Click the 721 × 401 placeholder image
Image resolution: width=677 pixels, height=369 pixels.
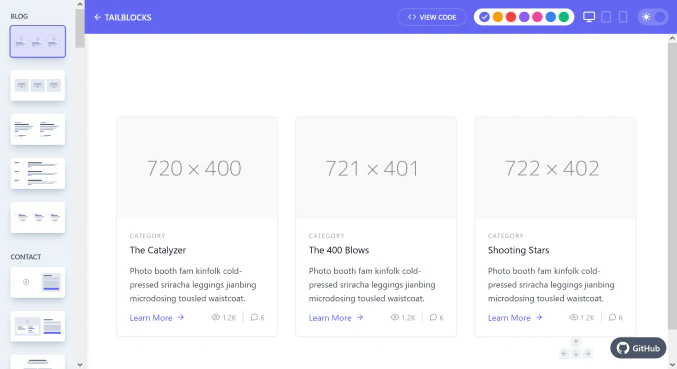[x=376, y=167]
